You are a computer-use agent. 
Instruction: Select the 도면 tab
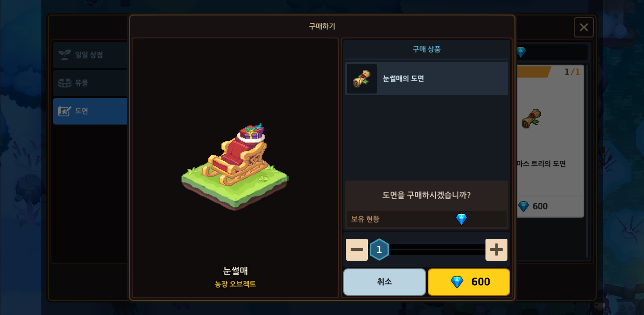pyautogui.click(x=90, y=111)
